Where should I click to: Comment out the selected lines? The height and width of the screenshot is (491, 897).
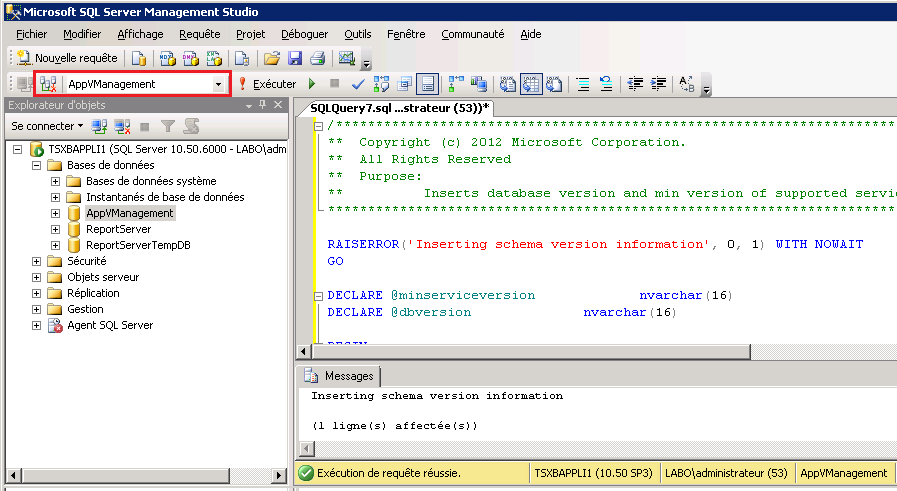[x=583, y=84]
